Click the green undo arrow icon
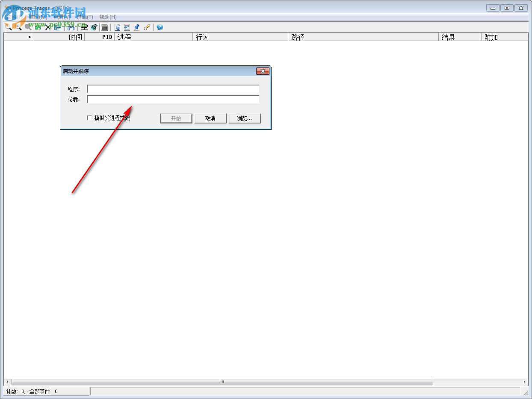 [x=38, y=27]
